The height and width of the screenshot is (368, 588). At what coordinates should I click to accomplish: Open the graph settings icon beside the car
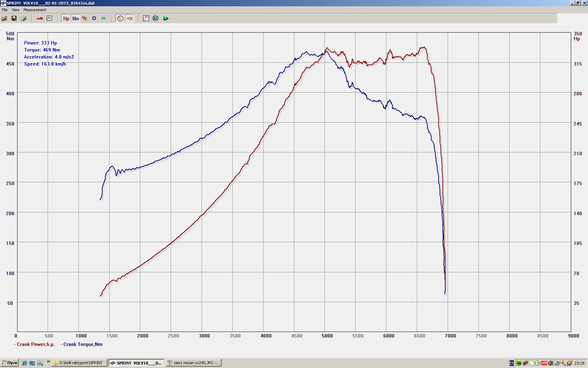coord(49,18)
